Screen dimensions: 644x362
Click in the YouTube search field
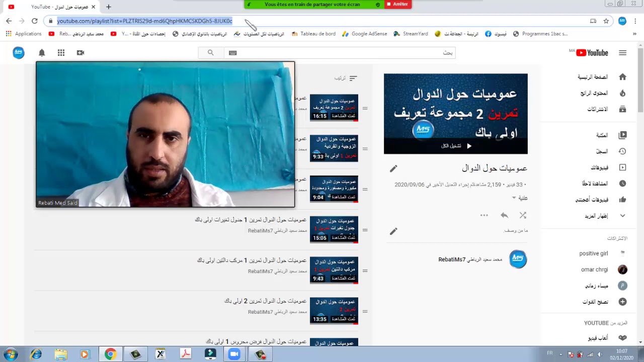point(340,53)
